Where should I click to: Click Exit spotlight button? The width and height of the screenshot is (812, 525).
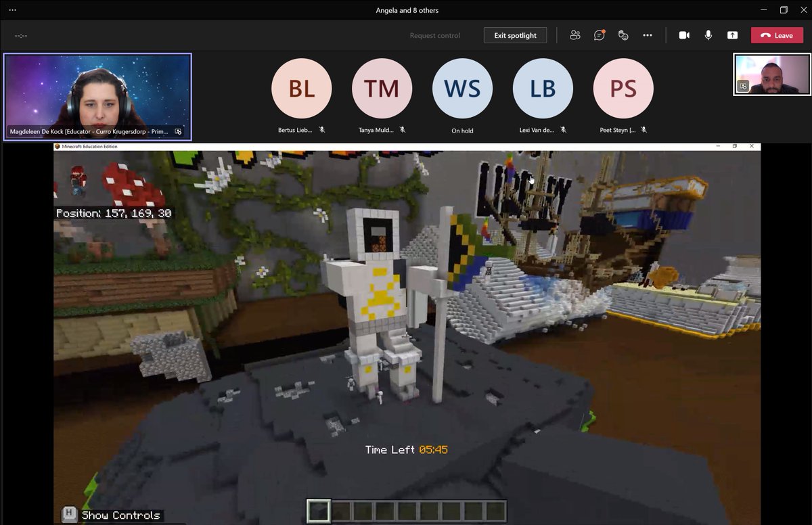[x=515, y=35]
